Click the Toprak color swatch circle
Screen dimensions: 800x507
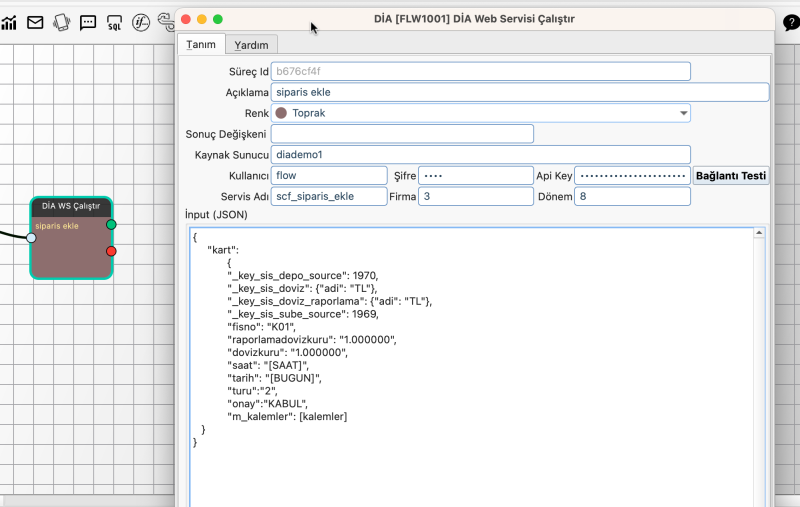point(281,113)
